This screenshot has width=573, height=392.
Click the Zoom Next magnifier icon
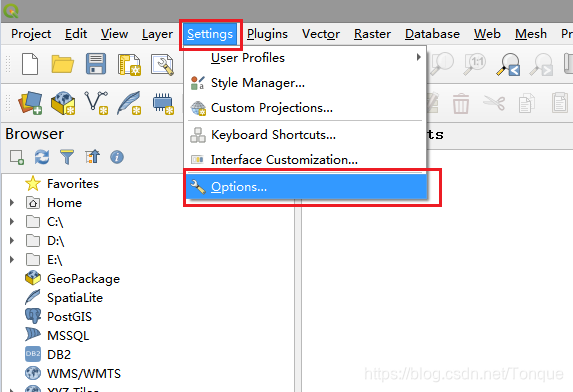[x=542, y=65]
